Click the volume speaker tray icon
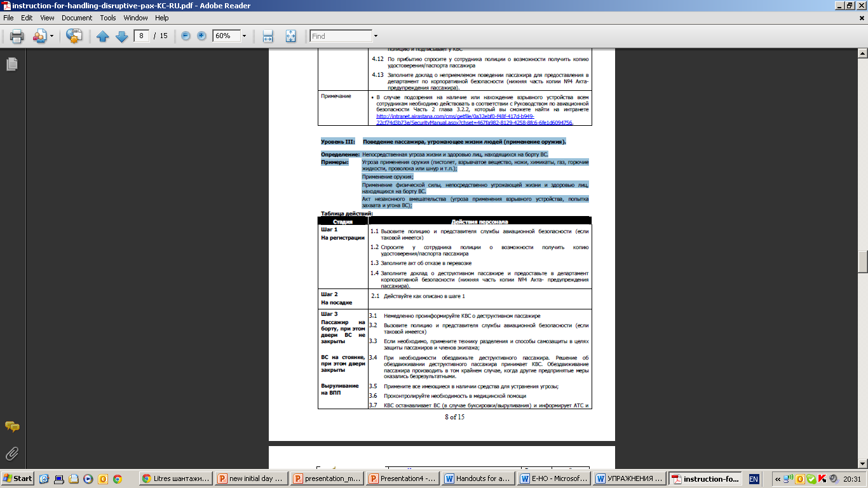This screenshot has width=868, height=488. [x=832, y=479]
